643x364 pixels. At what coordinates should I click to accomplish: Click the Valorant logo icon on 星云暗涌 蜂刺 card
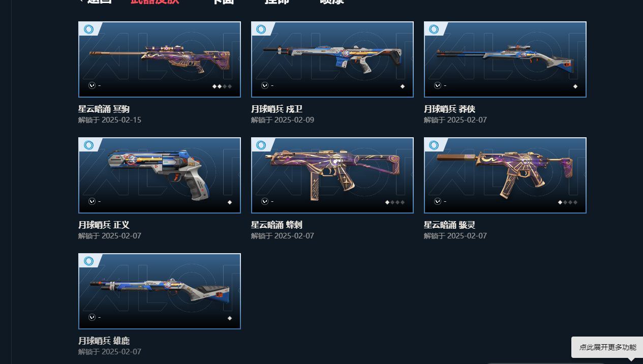coord(265,201)
